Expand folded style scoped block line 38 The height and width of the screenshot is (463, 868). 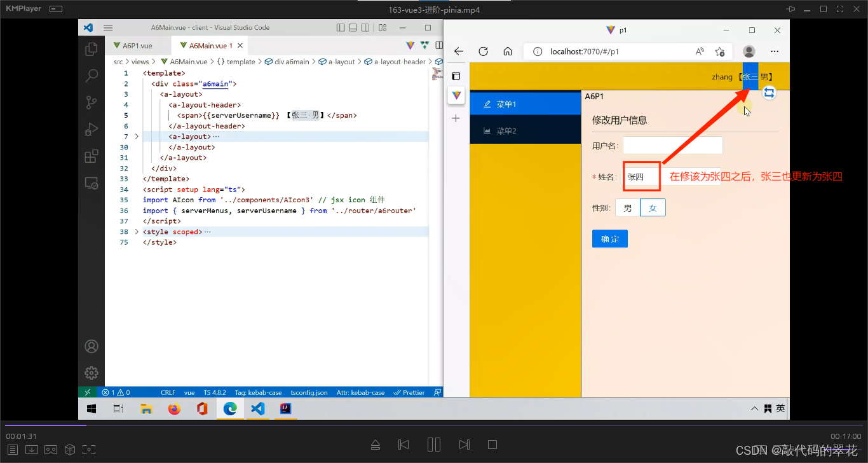click(137, 232)
